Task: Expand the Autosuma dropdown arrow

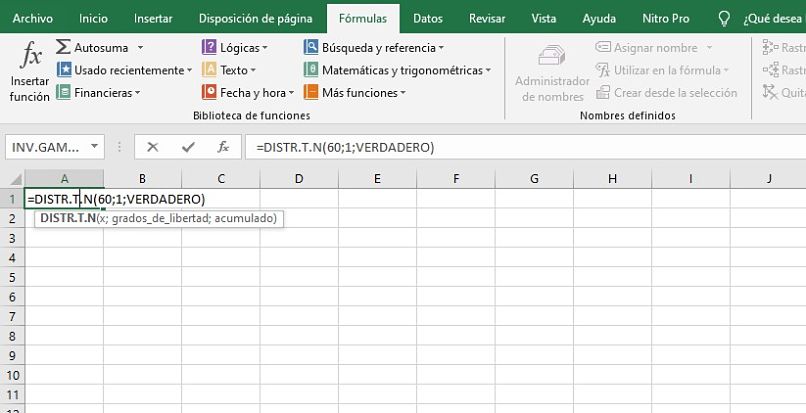Action: 140,47
